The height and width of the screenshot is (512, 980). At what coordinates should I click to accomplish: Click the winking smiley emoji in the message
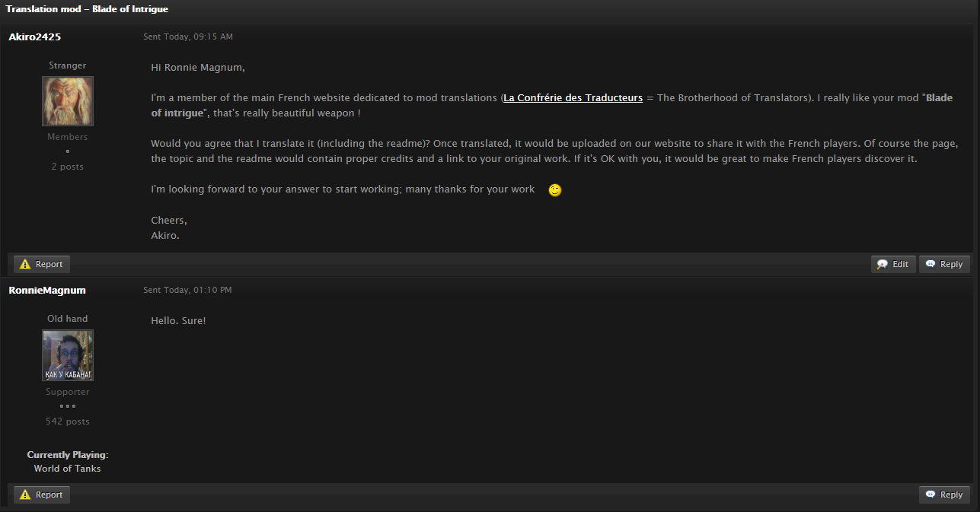click(x=555, y=190)
